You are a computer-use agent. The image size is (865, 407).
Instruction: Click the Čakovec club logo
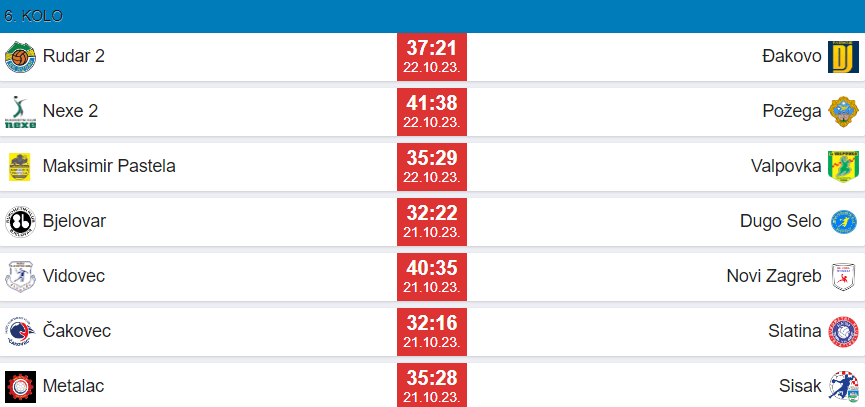[20, 331]
